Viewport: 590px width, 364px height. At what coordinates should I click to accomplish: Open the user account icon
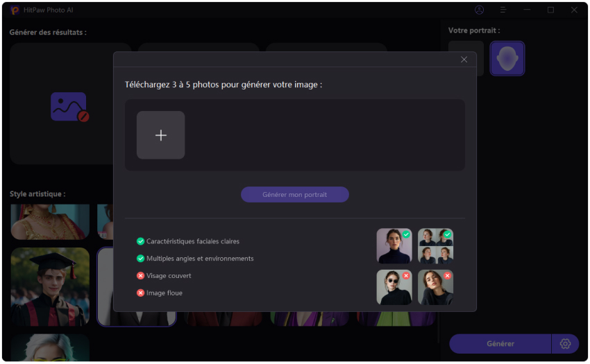479,10
